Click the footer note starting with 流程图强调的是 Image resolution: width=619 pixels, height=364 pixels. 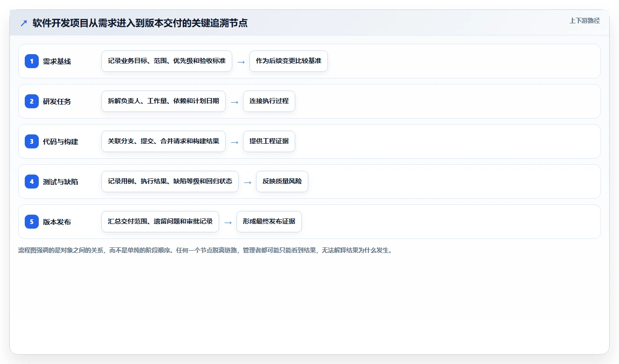(205, 250)
